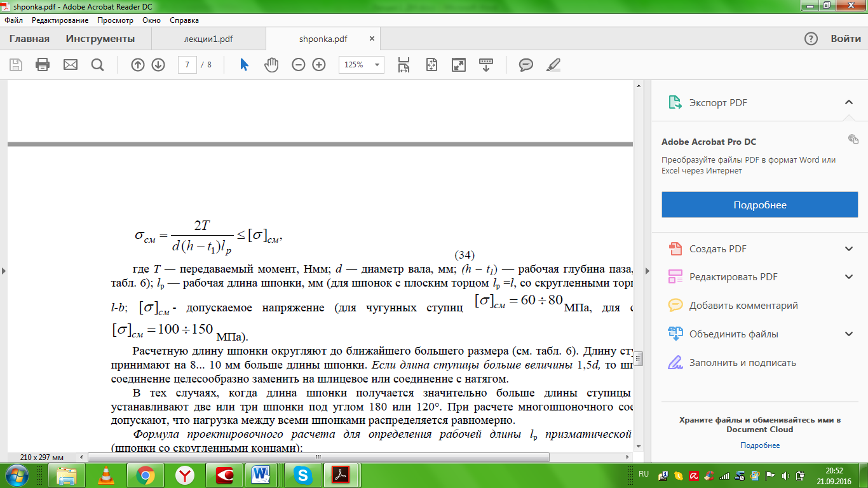
Task: Select the Hand pan tool
Action: pyautogui.click(x=271, y=65)
